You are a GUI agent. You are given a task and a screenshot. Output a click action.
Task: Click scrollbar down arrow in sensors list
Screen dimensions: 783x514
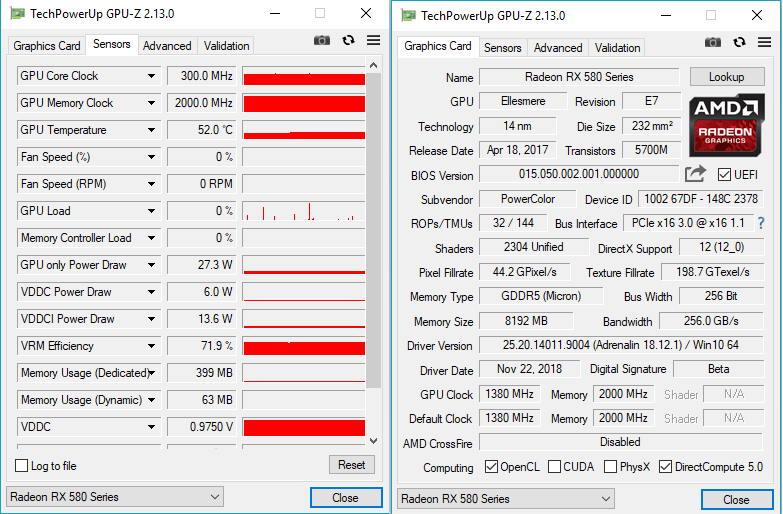coord(374,441)
